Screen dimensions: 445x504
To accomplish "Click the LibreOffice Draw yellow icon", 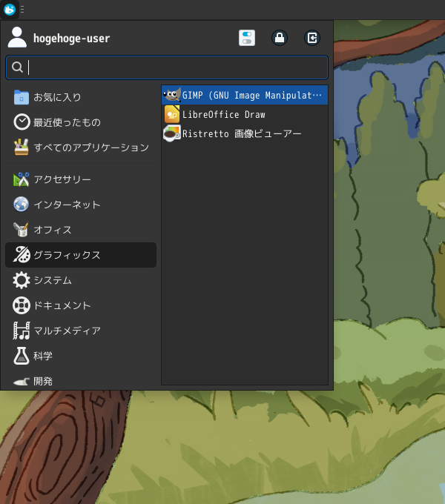I will click(172, 114).
